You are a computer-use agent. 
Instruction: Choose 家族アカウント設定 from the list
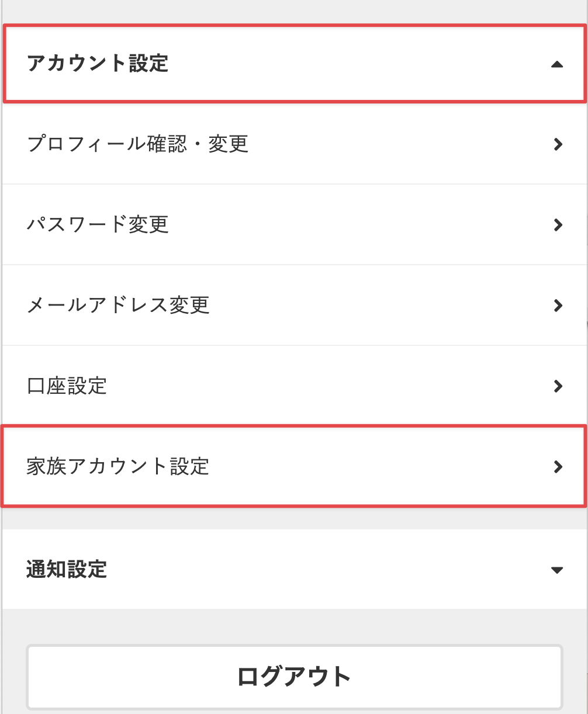coord(118,466)
